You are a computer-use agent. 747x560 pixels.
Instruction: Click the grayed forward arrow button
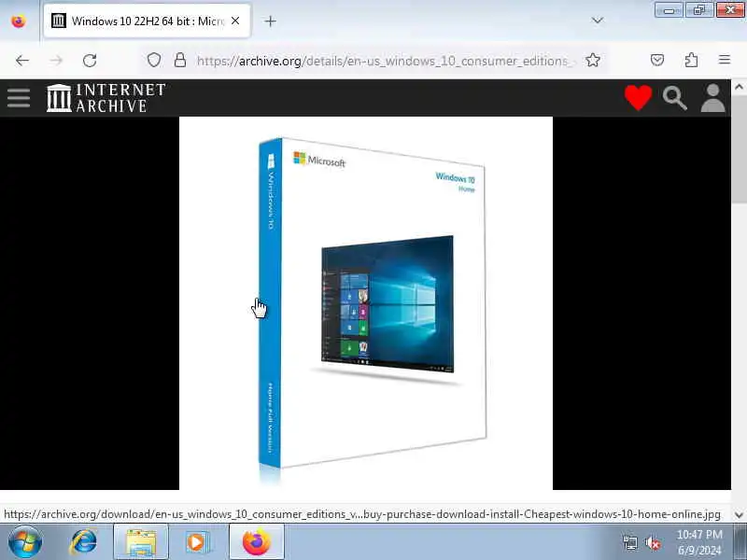pyautogui.click(x=56, y=61)
